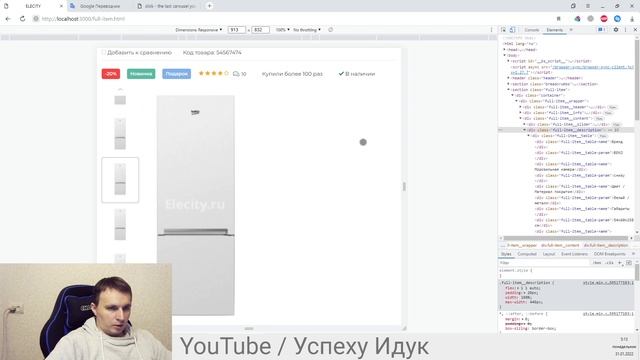
Task: Click the rotate viewport icon
Action: tap(331, 30)
